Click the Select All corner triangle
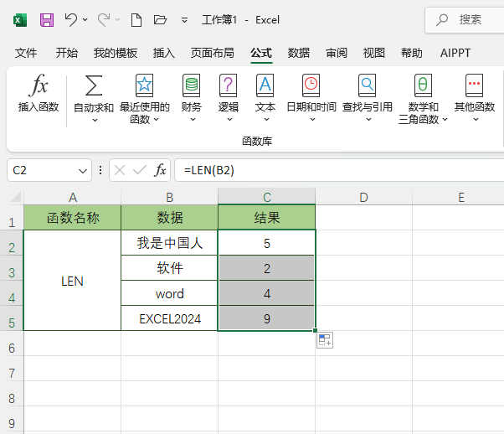The height and width of the screenshot is (434, 504). coord(15,197)
